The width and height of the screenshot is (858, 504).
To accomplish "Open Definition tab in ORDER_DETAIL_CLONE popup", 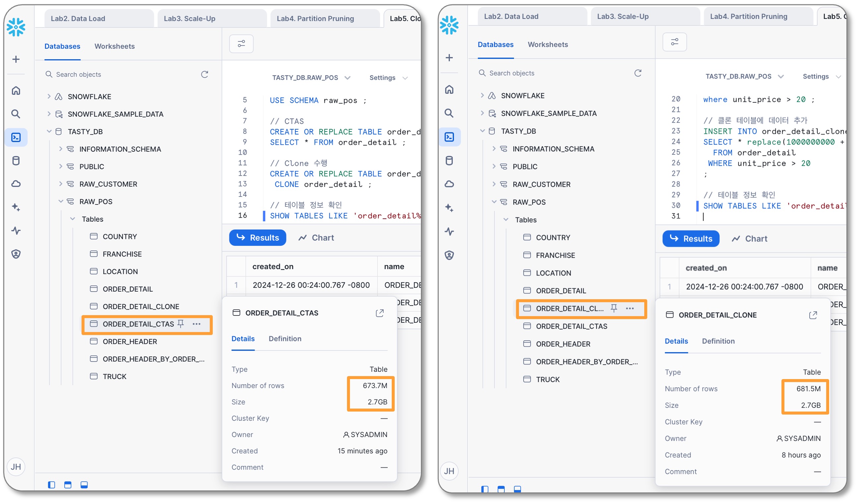I will coord(718,341).
